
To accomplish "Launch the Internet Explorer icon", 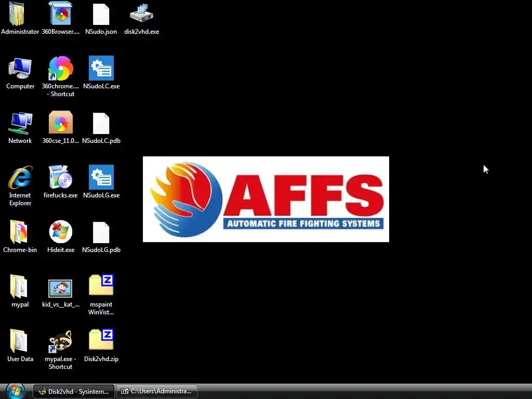I will [x=20, y=177].
